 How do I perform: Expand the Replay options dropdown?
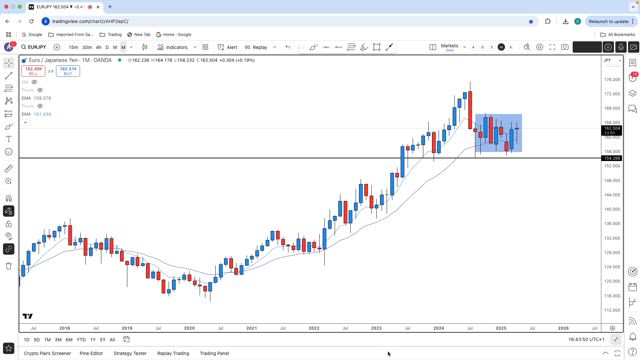pyautogui.click(x=275, y=47)
